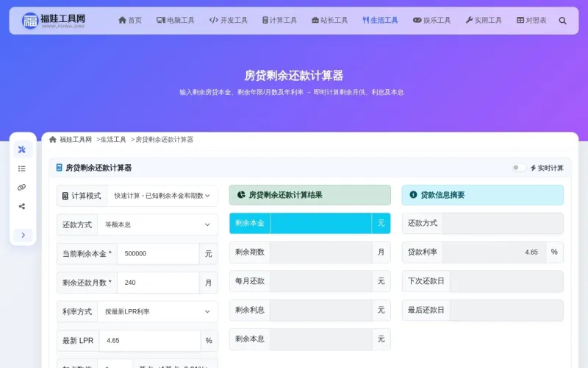Click 房贷剩余还款计算器 breadcrumb link
588x368 pixels.
coord(164,140)
